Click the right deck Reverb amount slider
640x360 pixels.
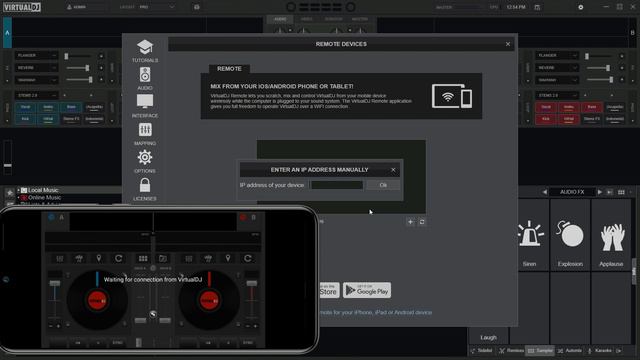coord(599,68)
